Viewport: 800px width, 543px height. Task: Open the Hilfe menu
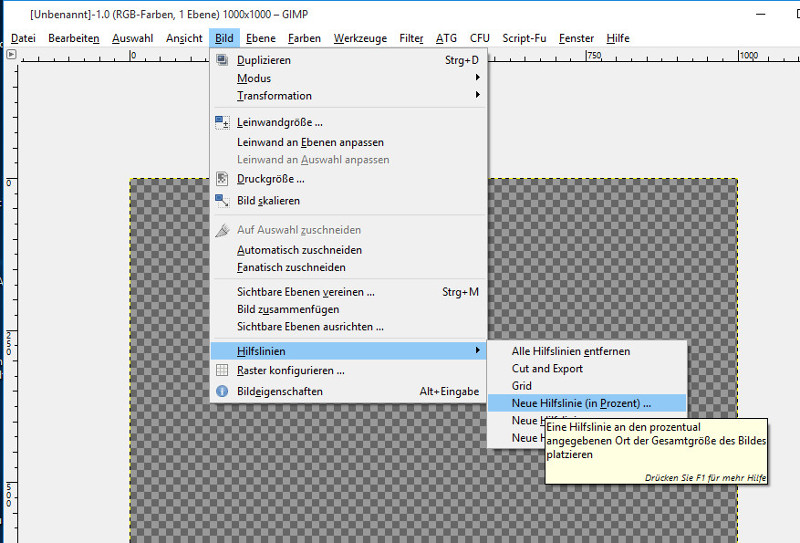(x=618, y=38)
